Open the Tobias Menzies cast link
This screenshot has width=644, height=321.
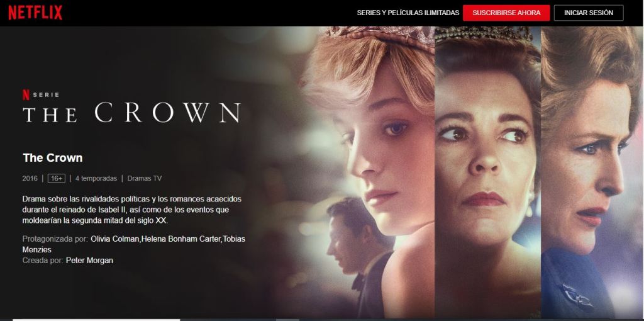coord(134,244)
